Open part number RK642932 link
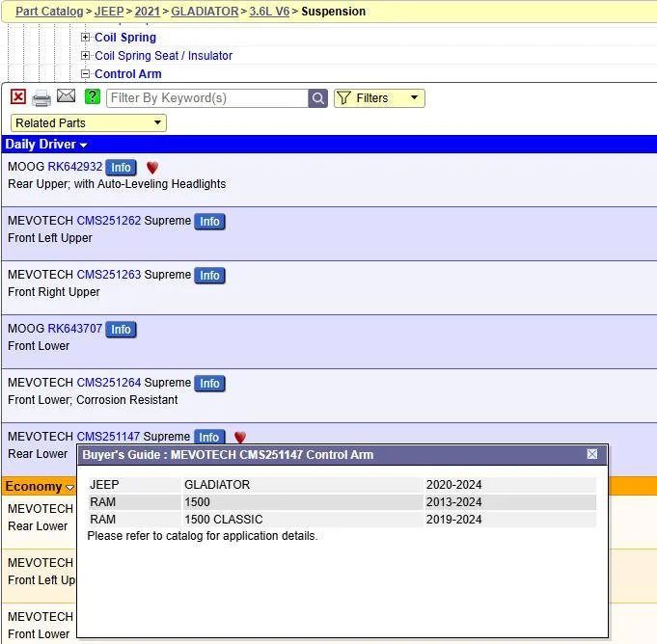This screenshot has height=644, width=657. pyautogui.click(x=75, y=166)
